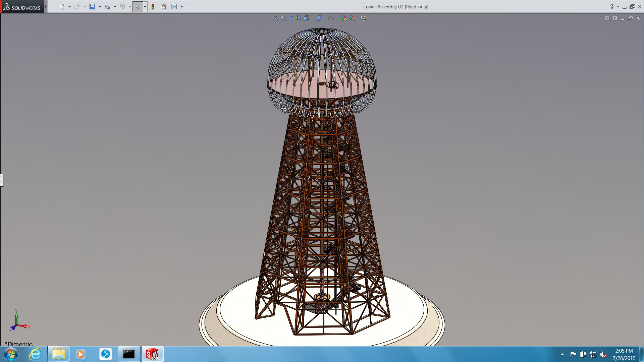Expand the Save button dropdown arrow
The image size is (644, 362).
(100, 7)
